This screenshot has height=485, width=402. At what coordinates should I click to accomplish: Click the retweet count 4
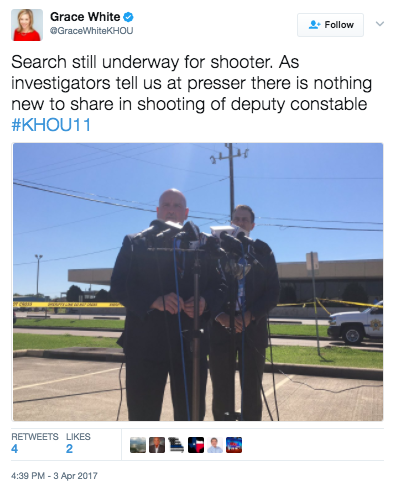click(x=14, y=449)
